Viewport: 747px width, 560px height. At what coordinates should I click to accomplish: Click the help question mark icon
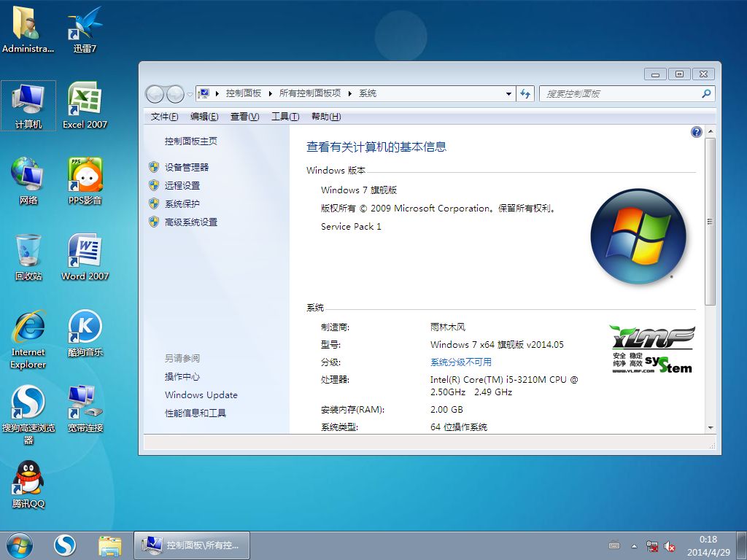(696, 132)
